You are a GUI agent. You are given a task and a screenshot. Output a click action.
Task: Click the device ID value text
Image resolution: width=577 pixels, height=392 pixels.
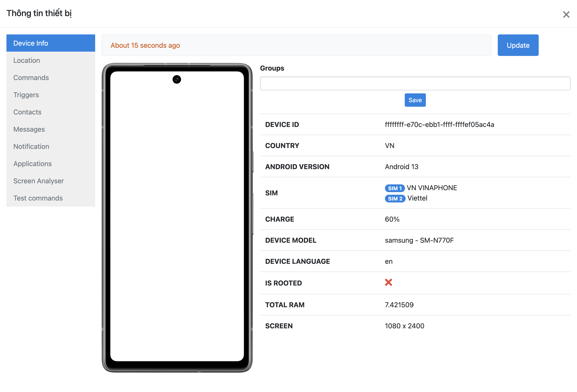[439, 125]
